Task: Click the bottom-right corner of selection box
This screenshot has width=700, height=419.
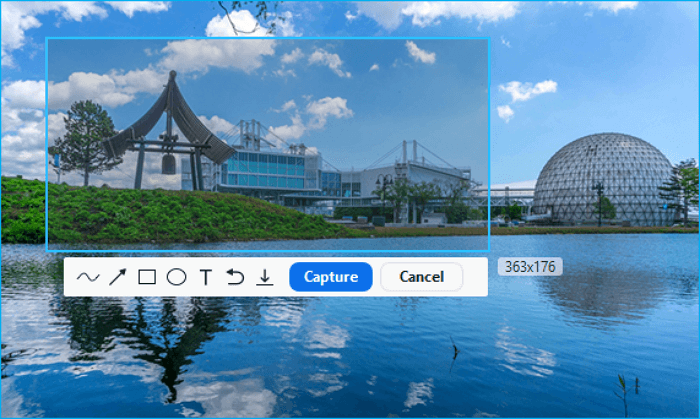Action: 488,249
